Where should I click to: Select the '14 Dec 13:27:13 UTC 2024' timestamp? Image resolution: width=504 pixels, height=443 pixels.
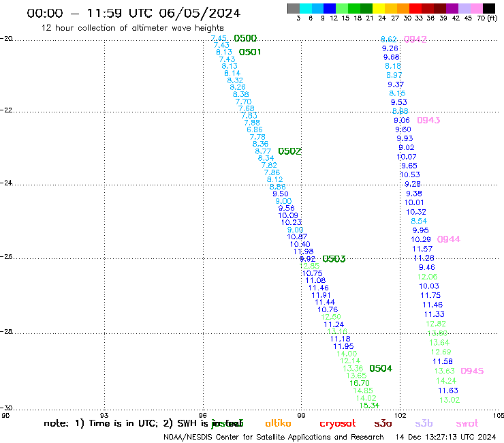[445, 437]
